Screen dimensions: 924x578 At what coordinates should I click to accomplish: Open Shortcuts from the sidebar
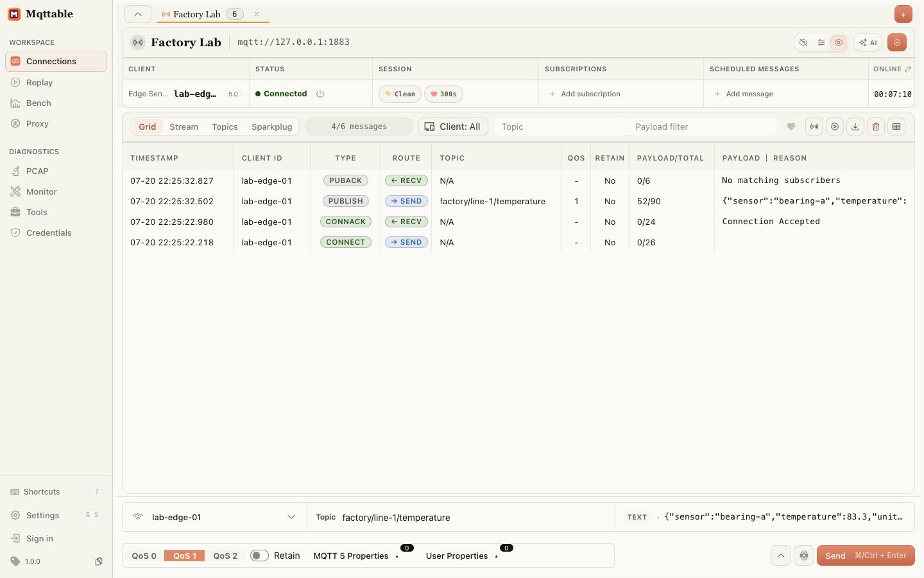pos(56,491)
